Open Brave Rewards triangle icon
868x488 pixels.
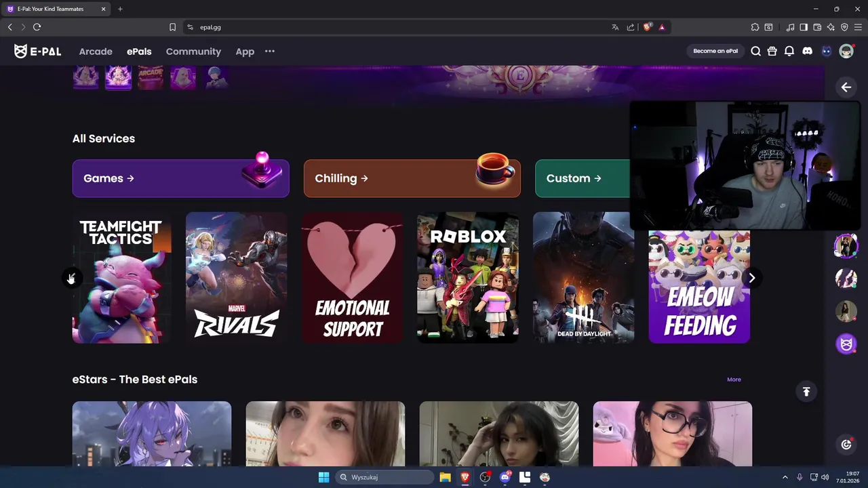click(662, 27)
